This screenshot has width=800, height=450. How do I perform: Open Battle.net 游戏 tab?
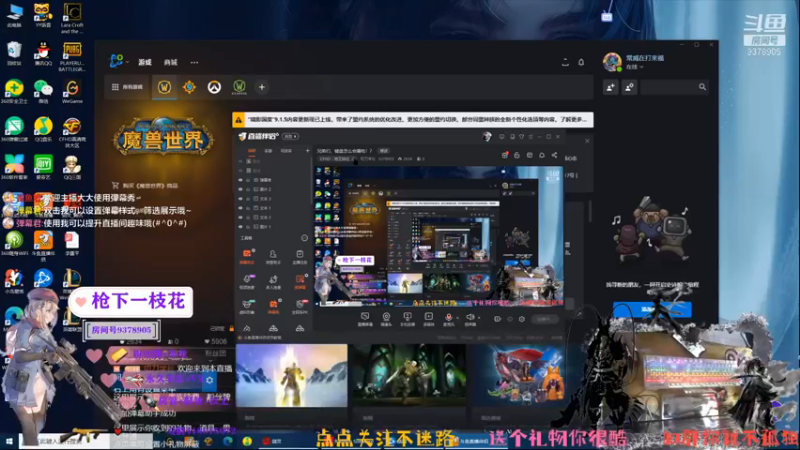tap(145, 62)
